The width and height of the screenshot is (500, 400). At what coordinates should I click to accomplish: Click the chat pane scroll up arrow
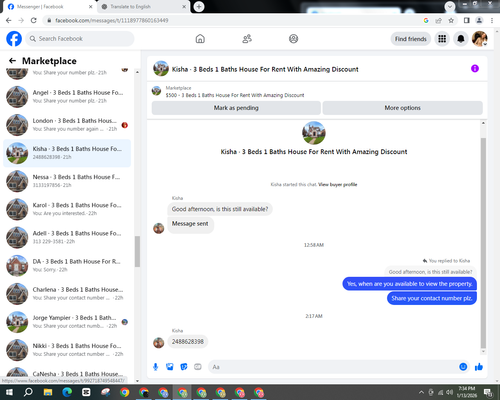[x=483, y=123]
